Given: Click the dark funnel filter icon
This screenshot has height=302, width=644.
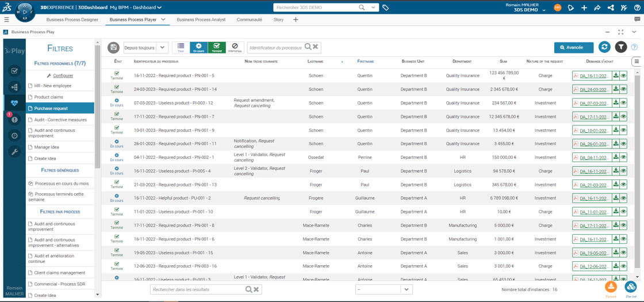Looking at the screenshot, I should [621, 47].
